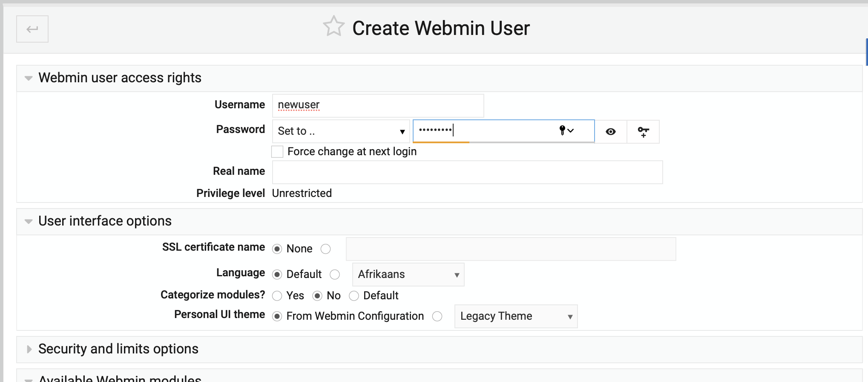Show the password with the eye icon

[x=611, y=132]
